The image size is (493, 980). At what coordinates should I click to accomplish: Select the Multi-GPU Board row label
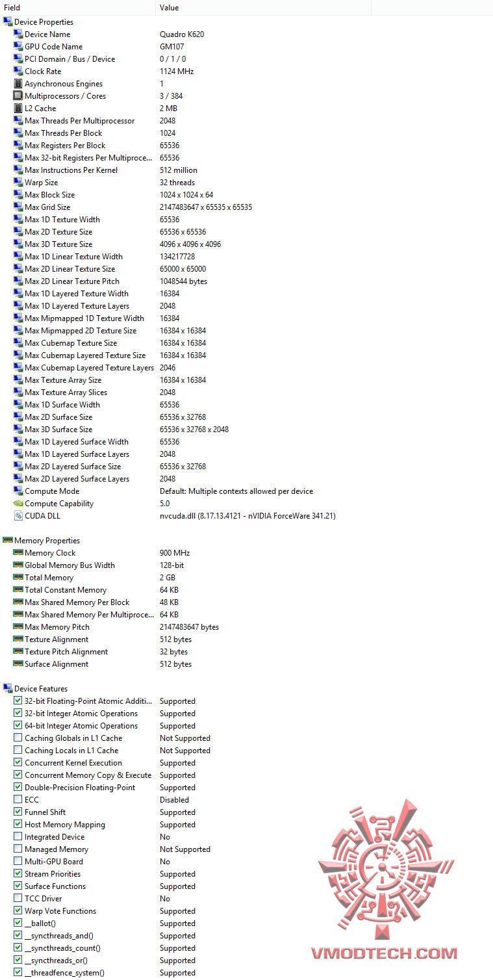54,861
